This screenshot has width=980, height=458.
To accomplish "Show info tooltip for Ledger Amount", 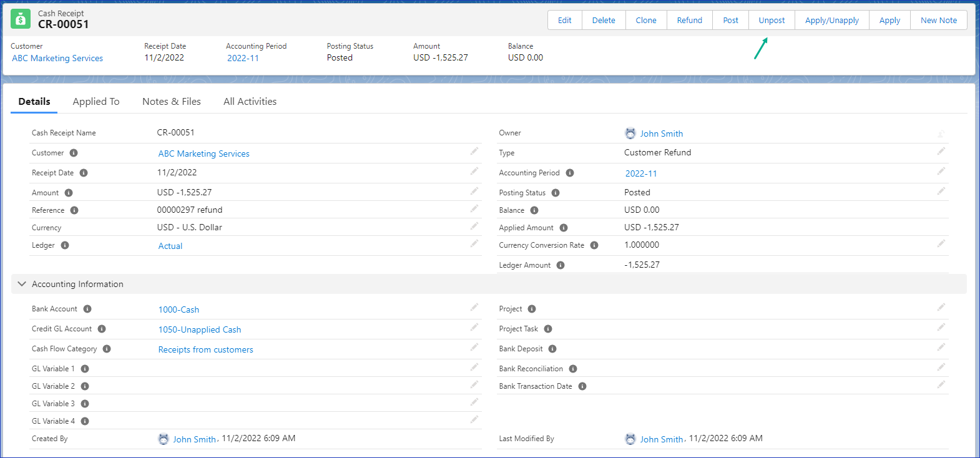I will (561, 265).
